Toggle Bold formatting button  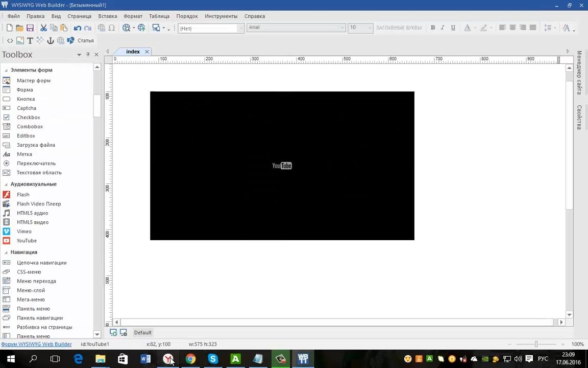(x=433, y=28)
